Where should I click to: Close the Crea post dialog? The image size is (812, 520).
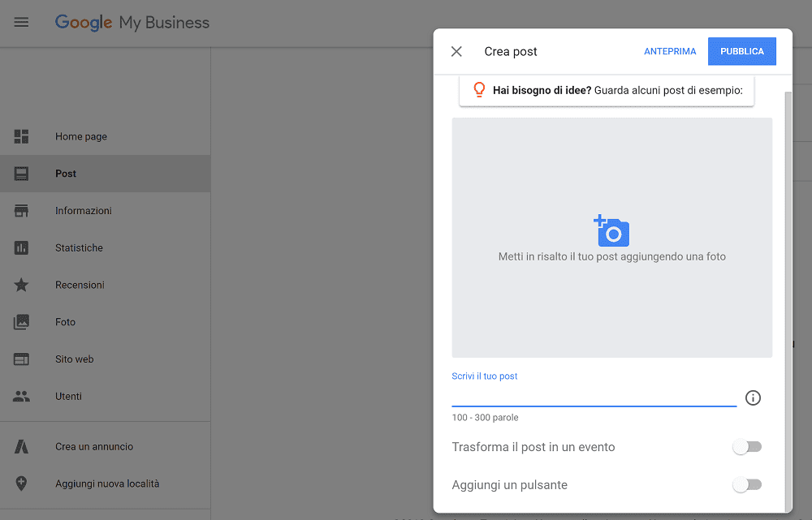click(x=456, y=51)
